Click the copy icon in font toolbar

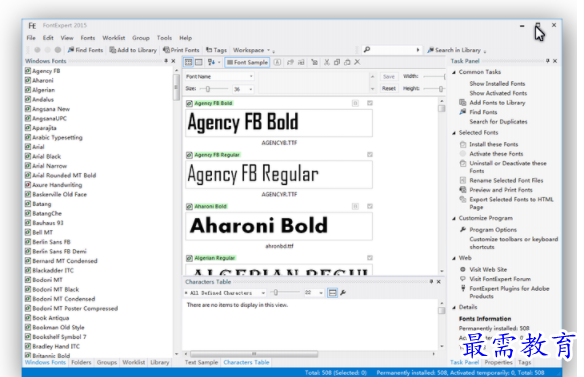(x=337, y=62)
